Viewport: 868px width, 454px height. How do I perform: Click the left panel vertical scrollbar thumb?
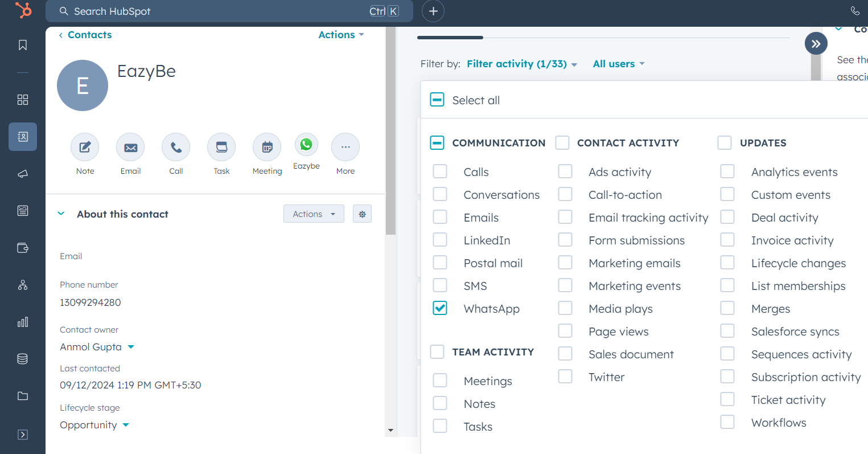390,131
